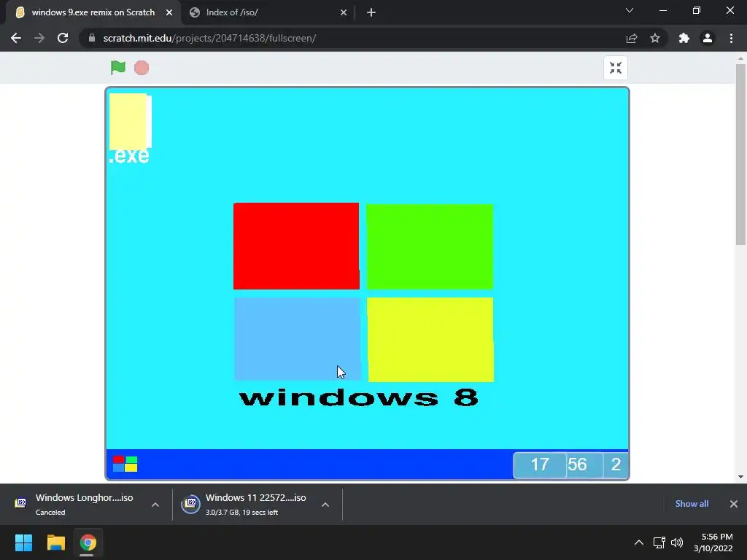Screen dimensions: 747x560
Task: Open volume control tray icon
Action: coord(676,542)
